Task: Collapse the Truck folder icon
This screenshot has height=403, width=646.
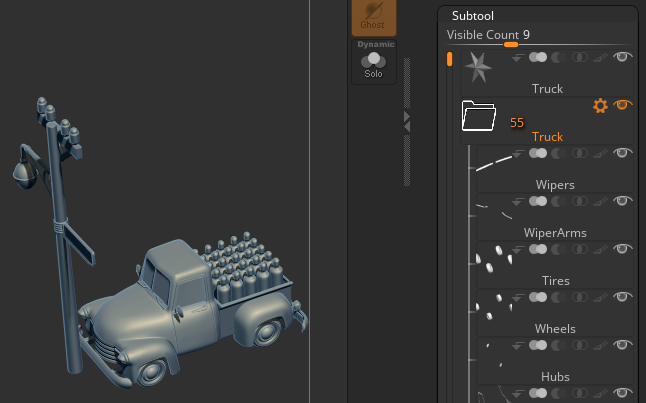Action: click(478, 115)
